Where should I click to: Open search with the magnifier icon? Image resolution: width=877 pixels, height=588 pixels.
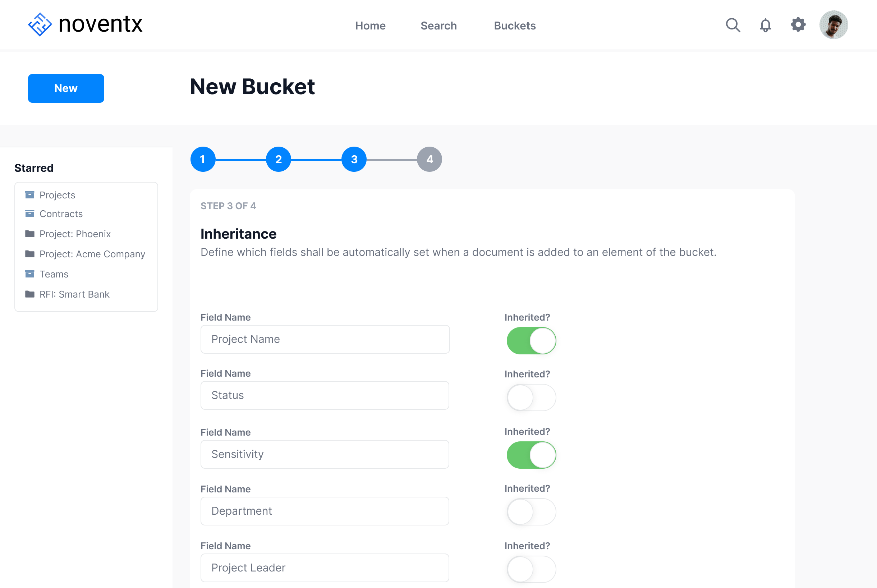733,25
